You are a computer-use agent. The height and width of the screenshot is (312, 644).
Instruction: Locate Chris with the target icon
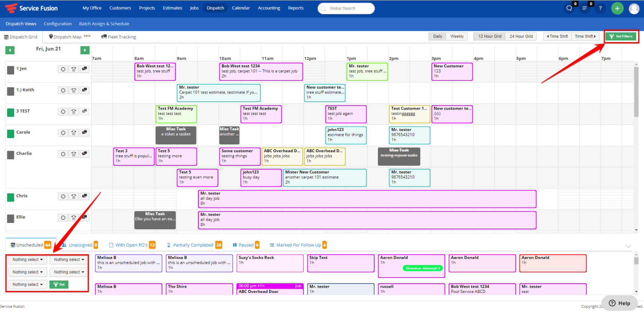(63, 196)
